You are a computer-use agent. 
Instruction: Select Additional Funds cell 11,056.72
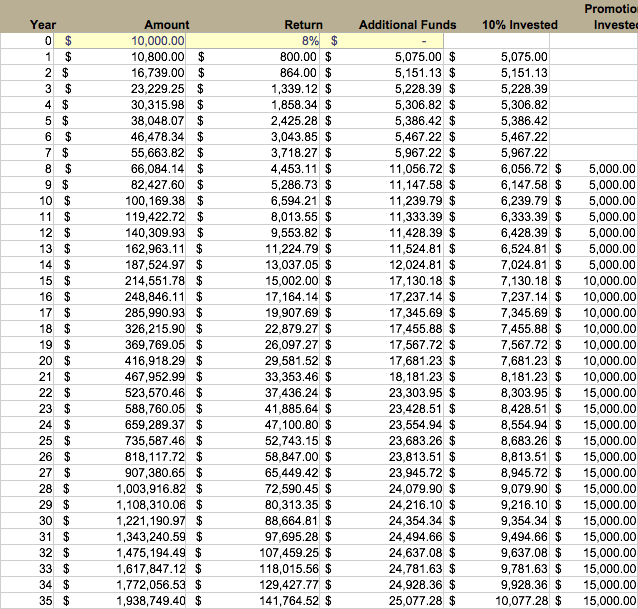click(382, 169)
